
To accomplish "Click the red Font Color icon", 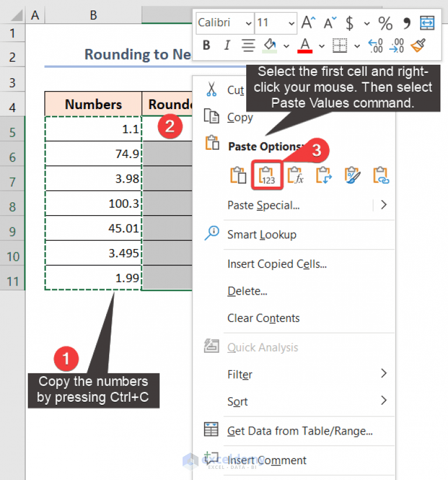I will click(x=305, y=45).
